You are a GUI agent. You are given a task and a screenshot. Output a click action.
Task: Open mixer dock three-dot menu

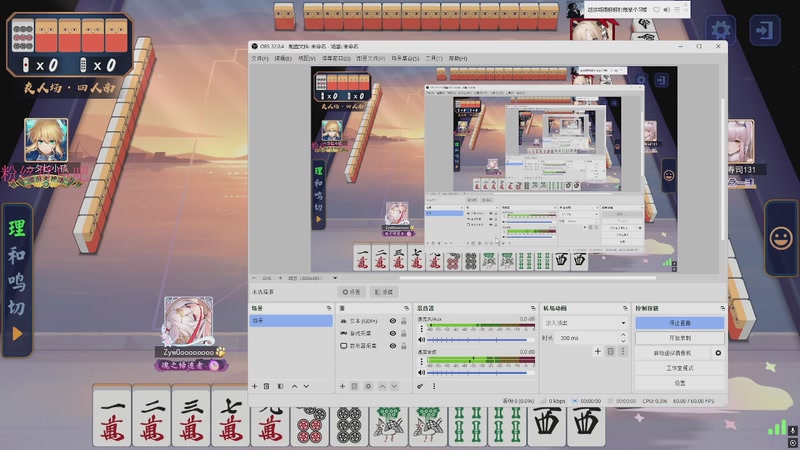pyautogui.click(x=434, y=386)
